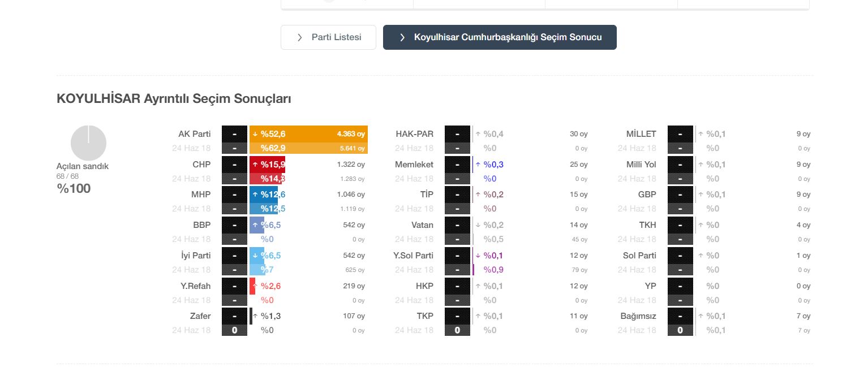Select the lighter %62,9 AK Parti 2018 bar
The image size is (868, 376).
pyautogui.click(x=309, y=148)
